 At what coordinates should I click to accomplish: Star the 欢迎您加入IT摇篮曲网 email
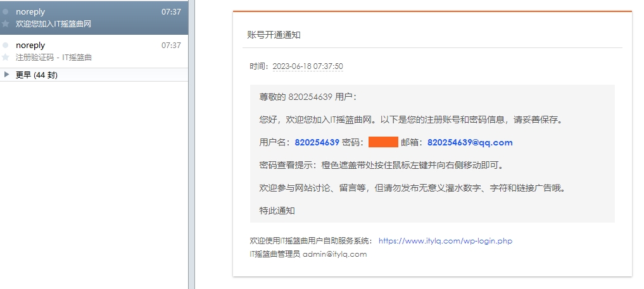[x=6, y=23]
